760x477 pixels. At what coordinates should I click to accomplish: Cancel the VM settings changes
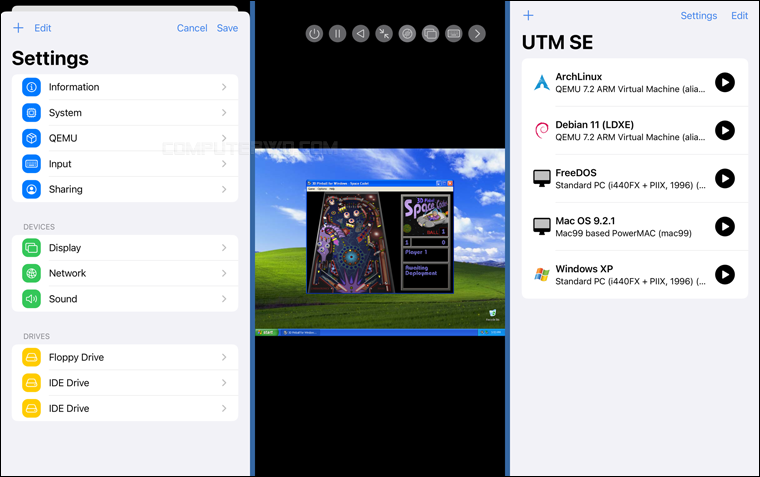point(192,28)
